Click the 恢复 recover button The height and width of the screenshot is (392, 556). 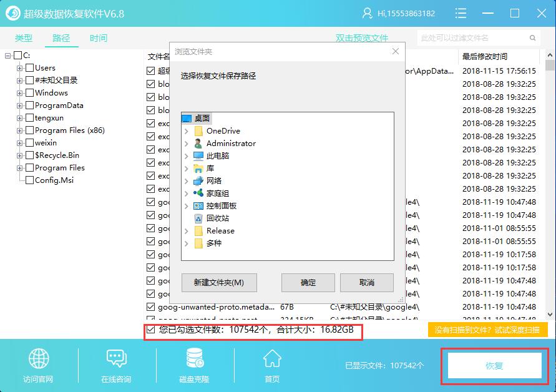pyautogui.click(x=495, y=366)
